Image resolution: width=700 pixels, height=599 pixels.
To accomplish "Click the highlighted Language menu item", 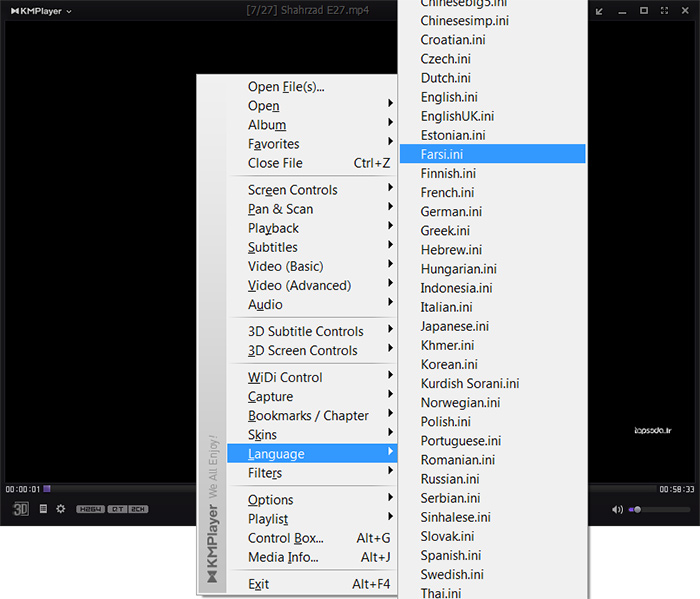I will 312,454.
